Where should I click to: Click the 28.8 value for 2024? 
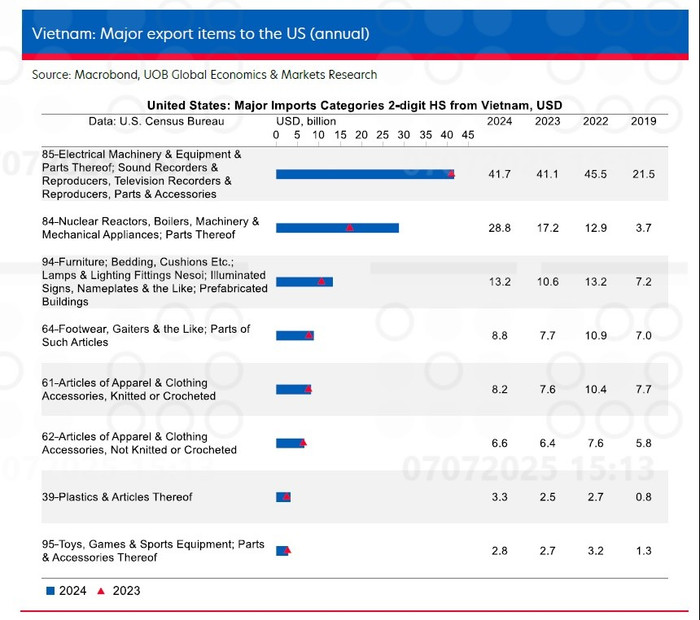point(499,228)
